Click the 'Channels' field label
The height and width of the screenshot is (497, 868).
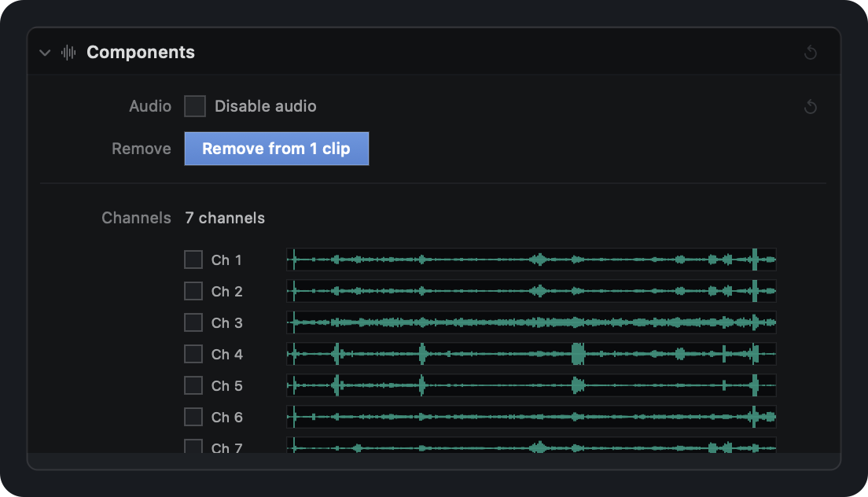tap(136, 218)
